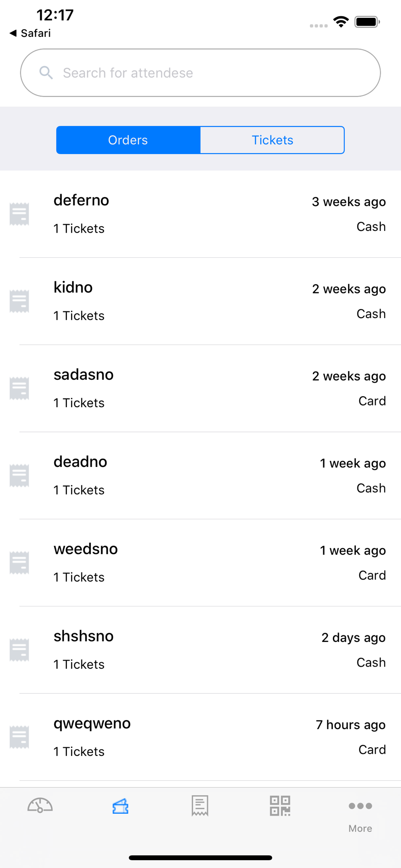Tap the receipt icon beside qweqweno
The image size is (401, 868).
coord(20,737)
